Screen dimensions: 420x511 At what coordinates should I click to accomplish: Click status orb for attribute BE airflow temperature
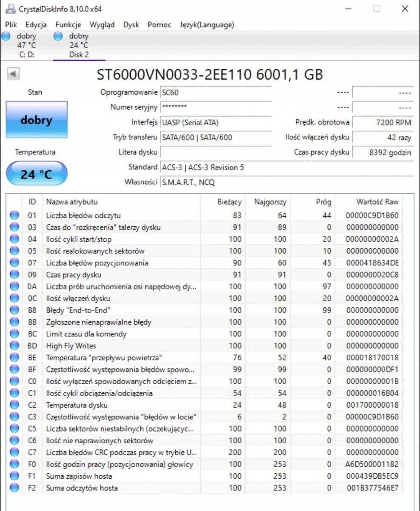point(14,357)
